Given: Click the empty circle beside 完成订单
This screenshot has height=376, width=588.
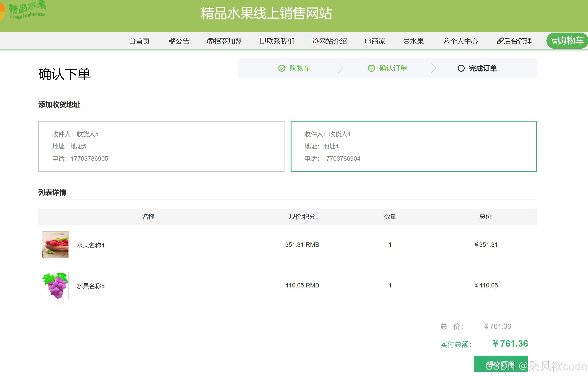Looking at the screenshot, I should tap(461, 68).
